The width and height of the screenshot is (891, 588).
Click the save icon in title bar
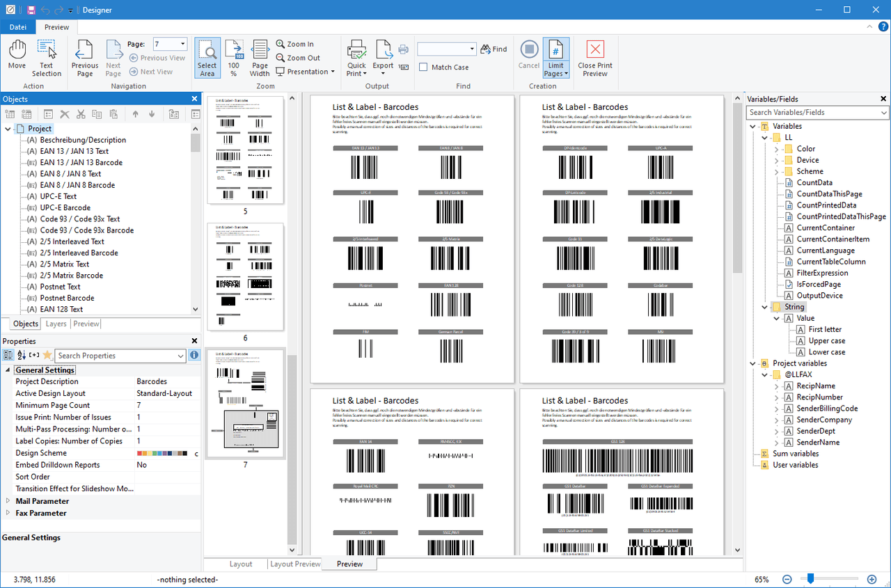click(x=31, y=10)
